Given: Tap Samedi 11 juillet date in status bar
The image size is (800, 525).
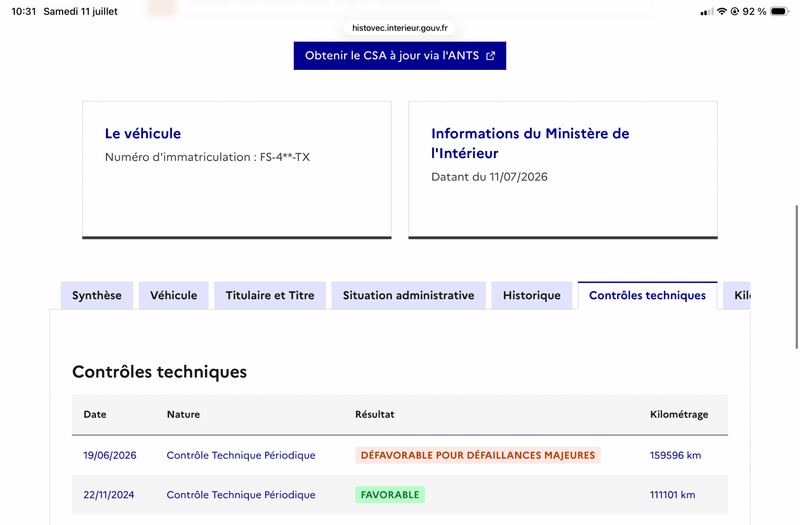Looking at the screenshot, I should pos(81,11).
